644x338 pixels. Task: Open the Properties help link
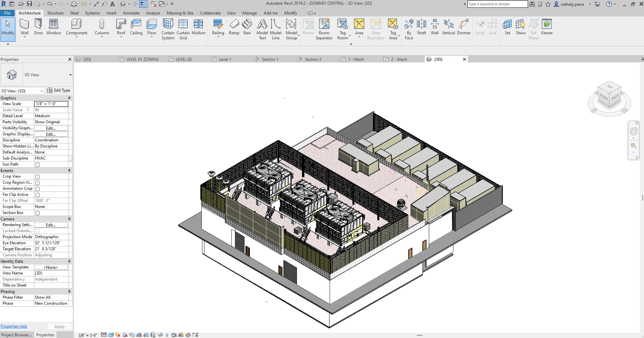pyautogui.click(x=14, y=326)
